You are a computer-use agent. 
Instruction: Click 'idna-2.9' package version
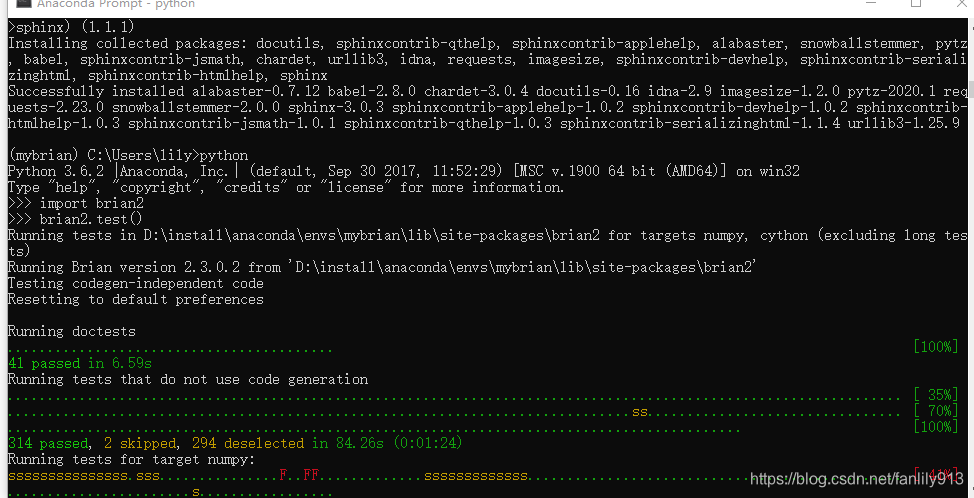680,91
